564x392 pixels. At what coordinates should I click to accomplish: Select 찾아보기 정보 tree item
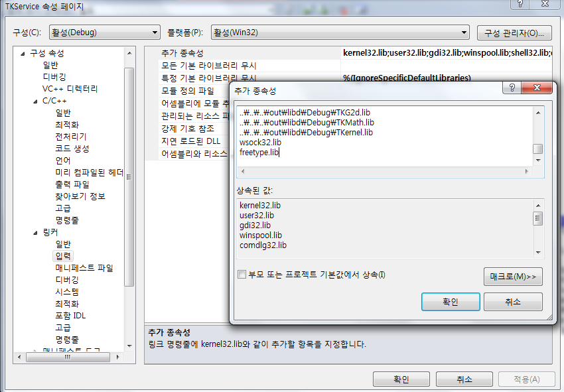[80, 196]
